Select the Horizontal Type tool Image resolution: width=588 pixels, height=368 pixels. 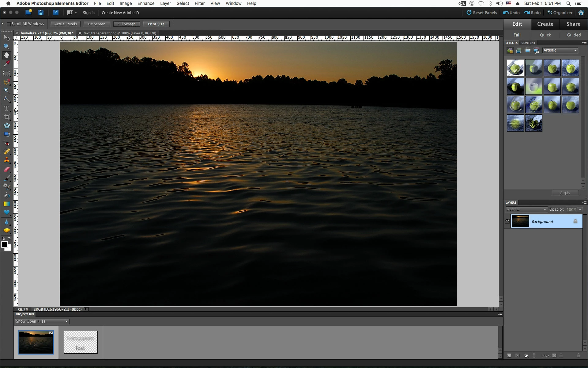click(6, 108)
